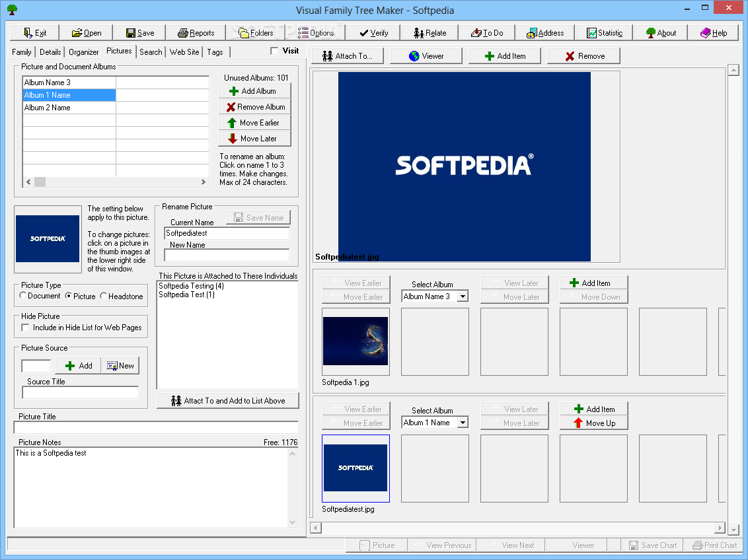The height and width of the screenshot is (560, 748).
Task: Click Add Item in Album Name 3 row
Action: tap(594, 283)
